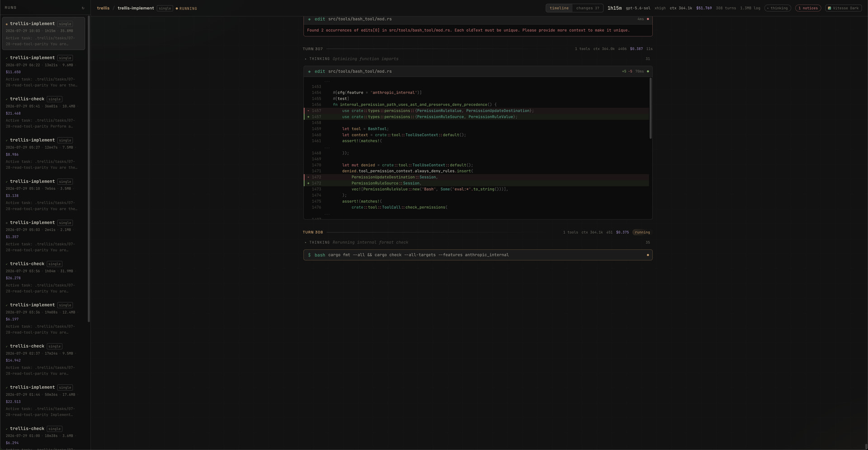Click the collapsed lines ellipsis after line 1461
The image size is (868, 450).
click(327, 147)
